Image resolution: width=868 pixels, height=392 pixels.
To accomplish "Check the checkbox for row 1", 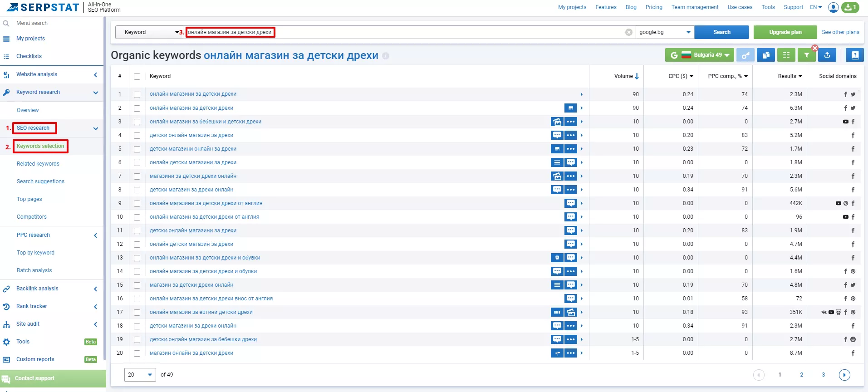I will coord(137,95).
